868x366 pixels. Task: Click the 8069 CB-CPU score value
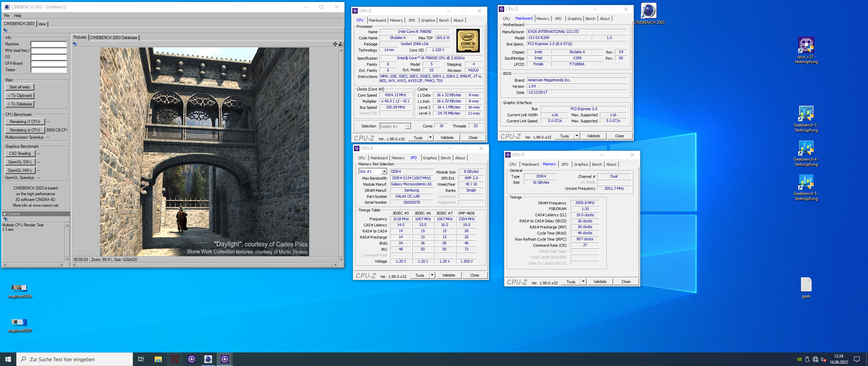pos(57,130)
